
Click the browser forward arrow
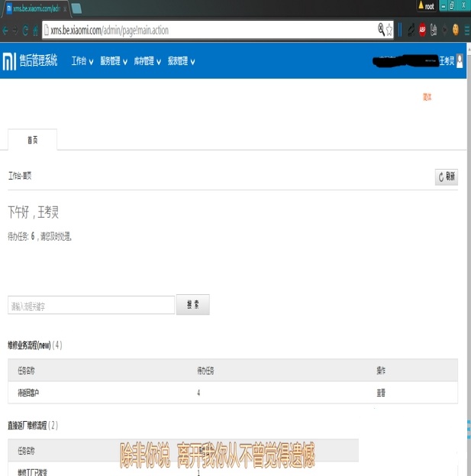click(15, 31)
